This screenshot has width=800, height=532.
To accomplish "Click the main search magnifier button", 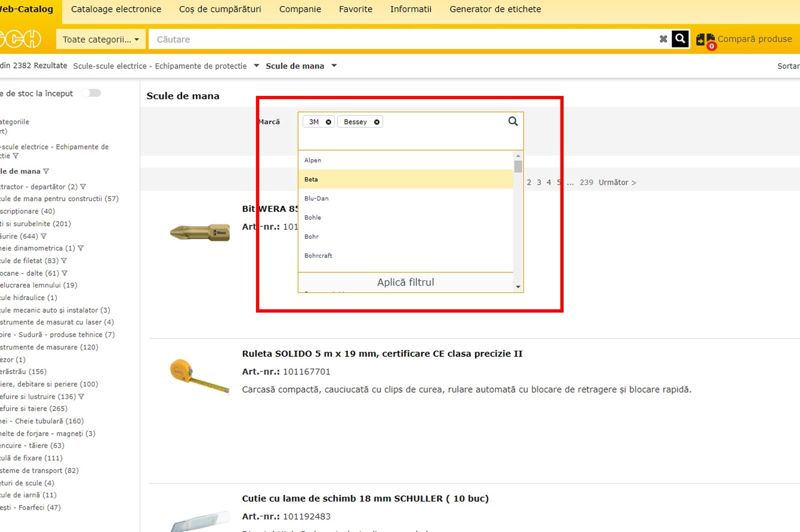I will pyautogui.click(x=680, y=39).
